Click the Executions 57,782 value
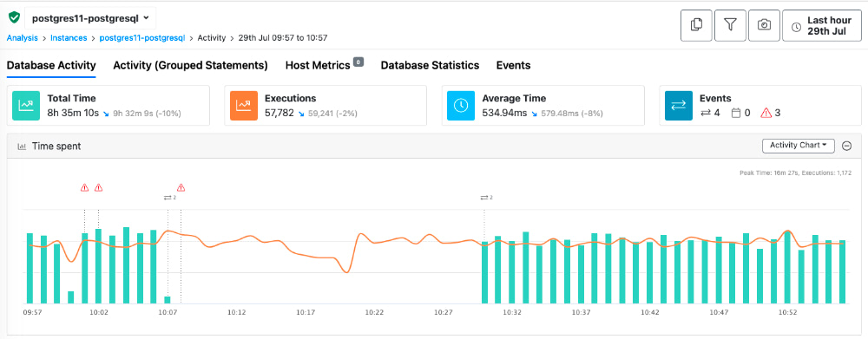This screenshot has height=339, width=868. [279, 114]
